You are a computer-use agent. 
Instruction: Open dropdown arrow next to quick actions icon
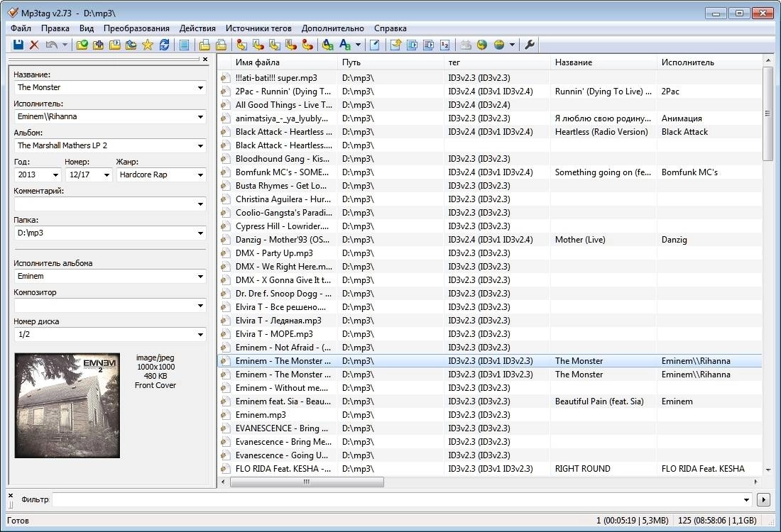click(x=358, y=45)
